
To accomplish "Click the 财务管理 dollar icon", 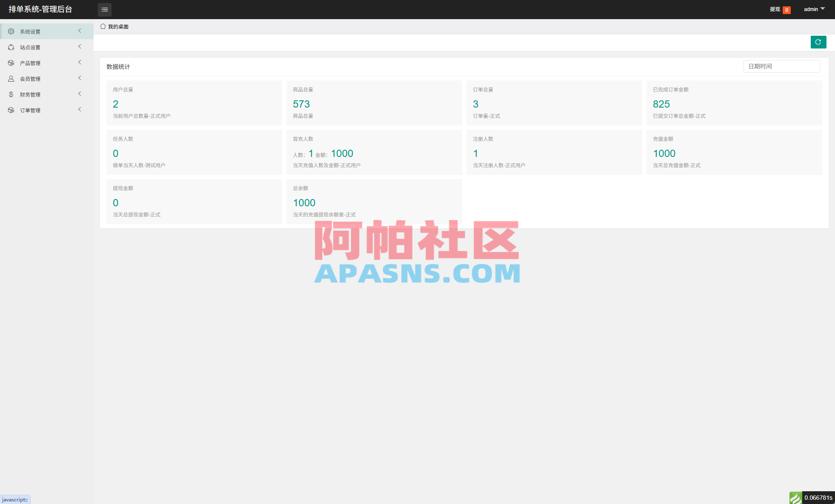I will [x=11, y=94].
